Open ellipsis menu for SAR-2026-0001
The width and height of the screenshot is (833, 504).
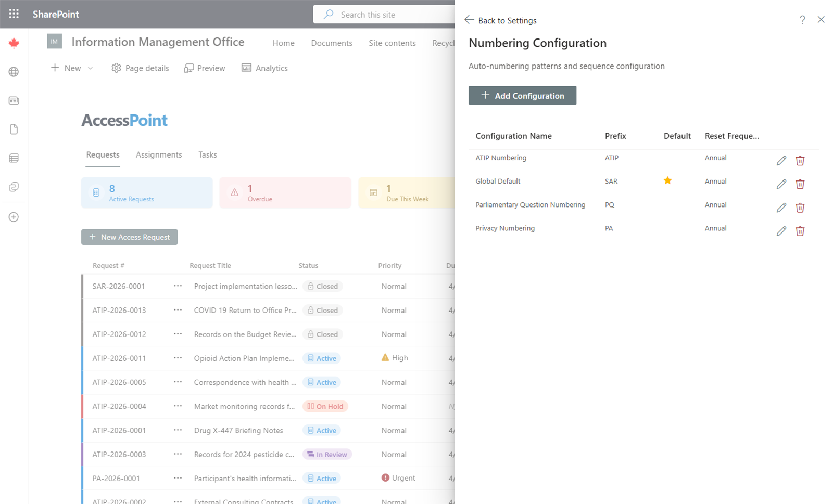click(178, 286)
